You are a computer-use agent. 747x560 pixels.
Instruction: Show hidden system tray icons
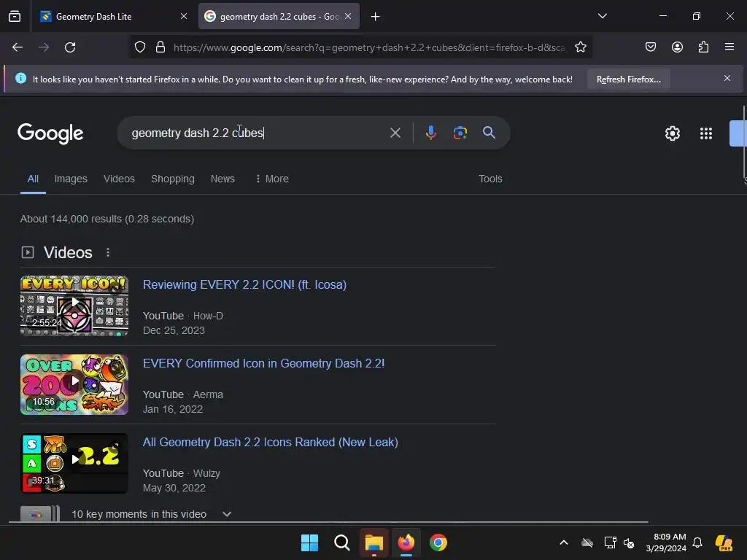564,542
